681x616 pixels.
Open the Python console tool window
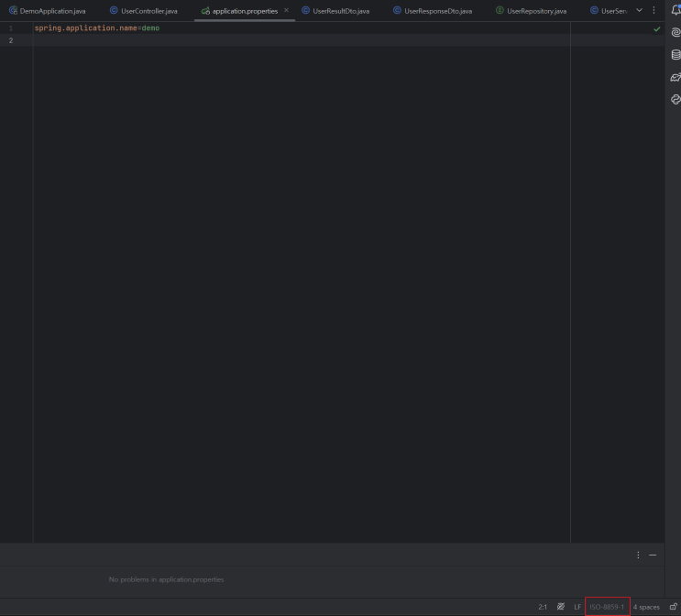point(676,100)
